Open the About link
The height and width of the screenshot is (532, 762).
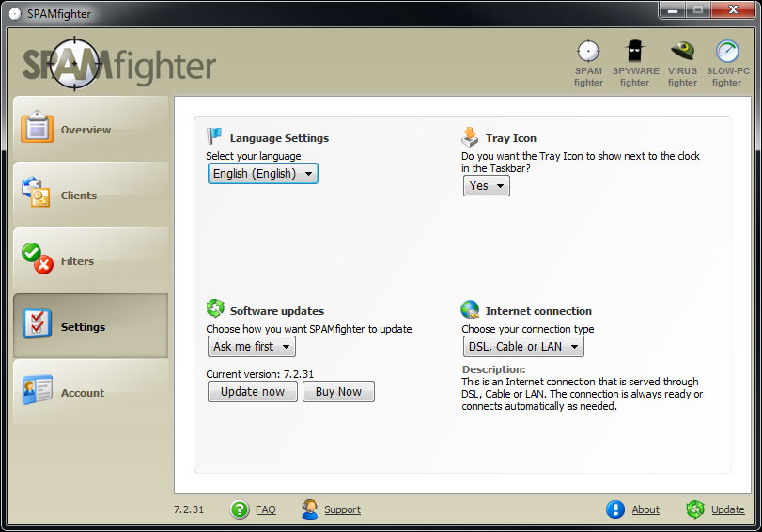(x=645, y=509)
